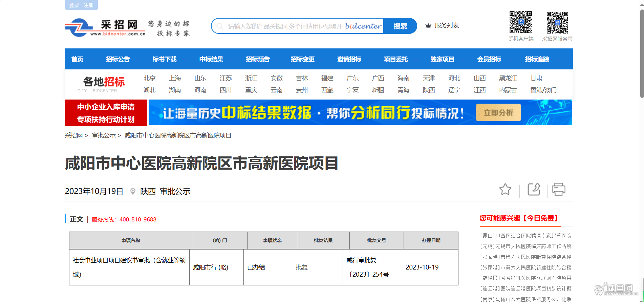This screenshot has height=302, width=644.
Task: Select 山东 region link
Action: coord(200,78)
